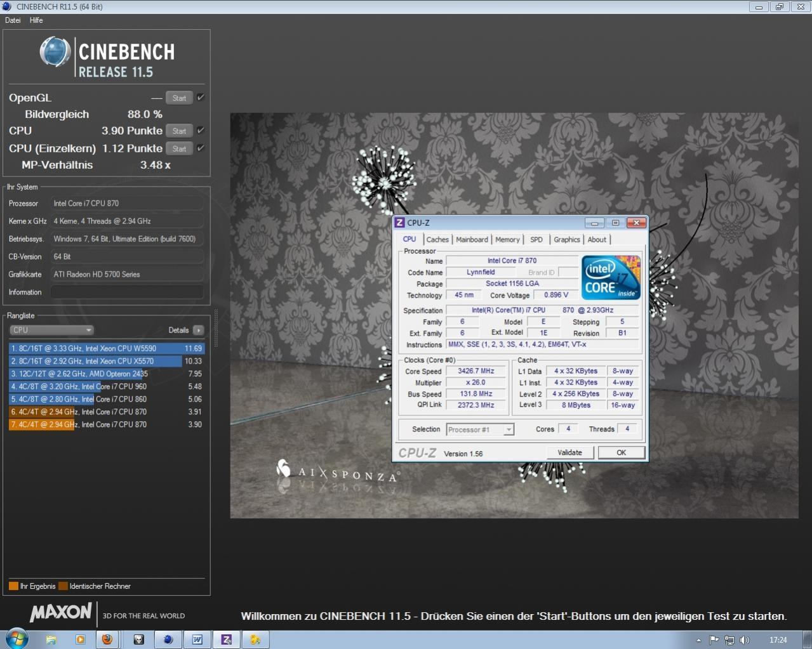Select ranking row Intel Core i7 CPU 960
The image size is (812, 649).
[x=107, y=386]
